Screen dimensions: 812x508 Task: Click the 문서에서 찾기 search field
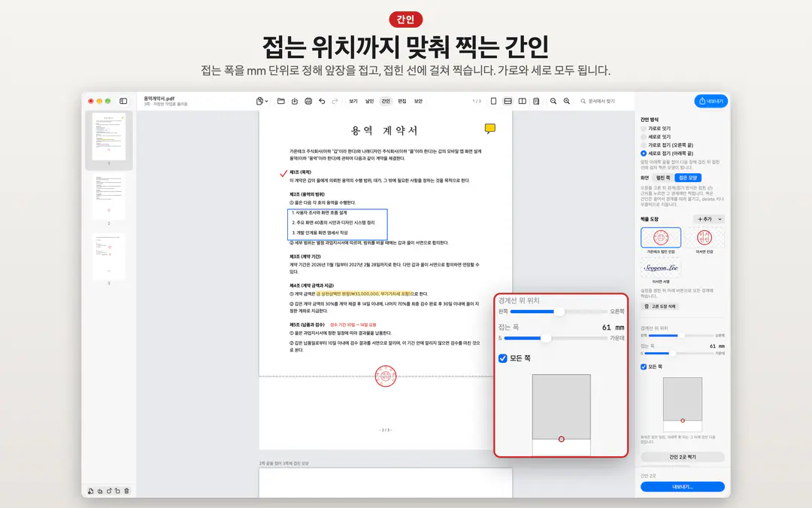coord(601,101)
